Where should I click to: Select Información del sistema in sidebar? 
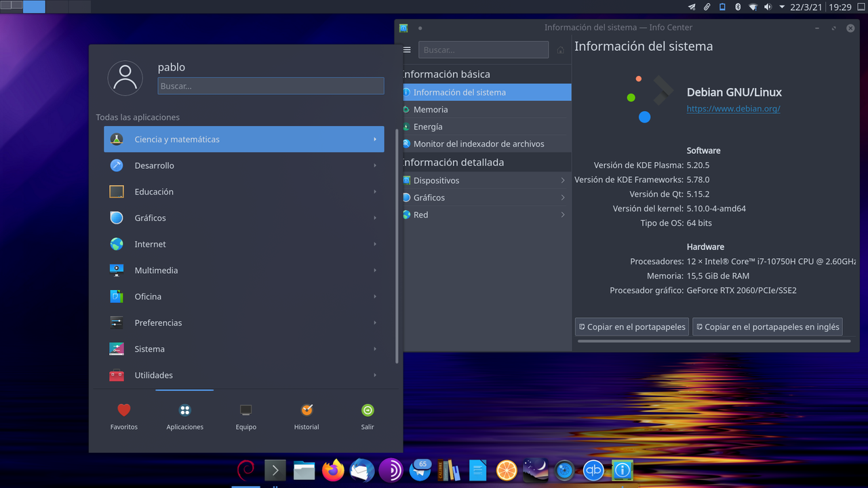tap(487, 92)
